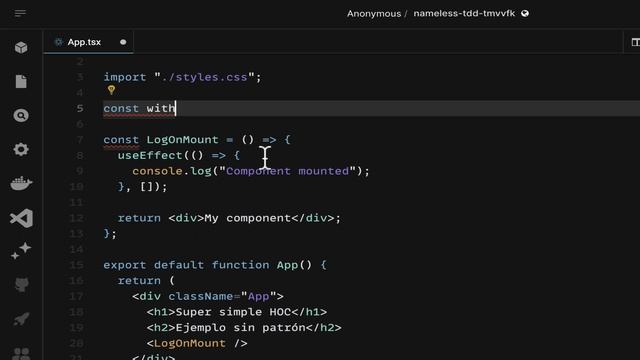640x360 pixels.
Task: Click the split editor icon at top right
Action: [x=635, y=42]
